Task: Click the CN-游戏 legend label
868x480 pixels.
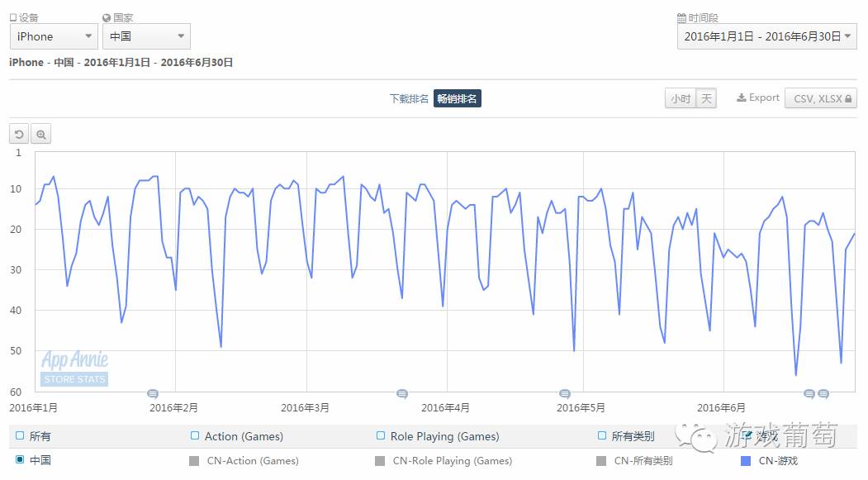Action: point(778,461)
